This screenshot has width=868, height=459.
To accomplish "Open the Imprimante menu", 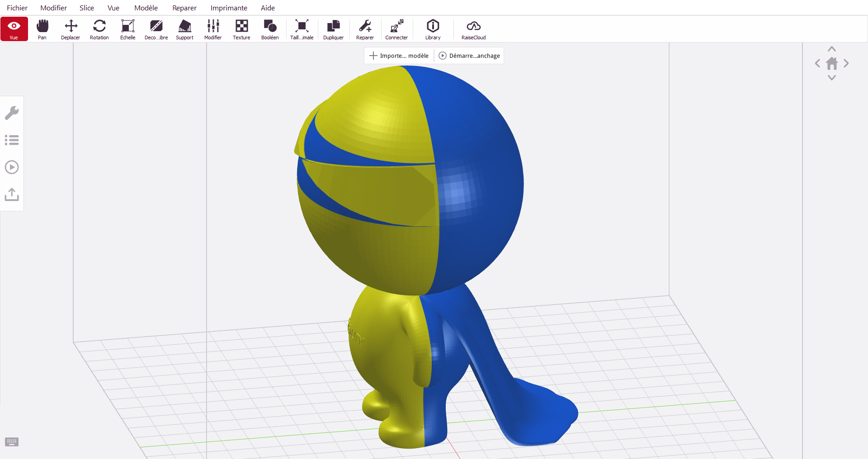I will pos(229,8).
